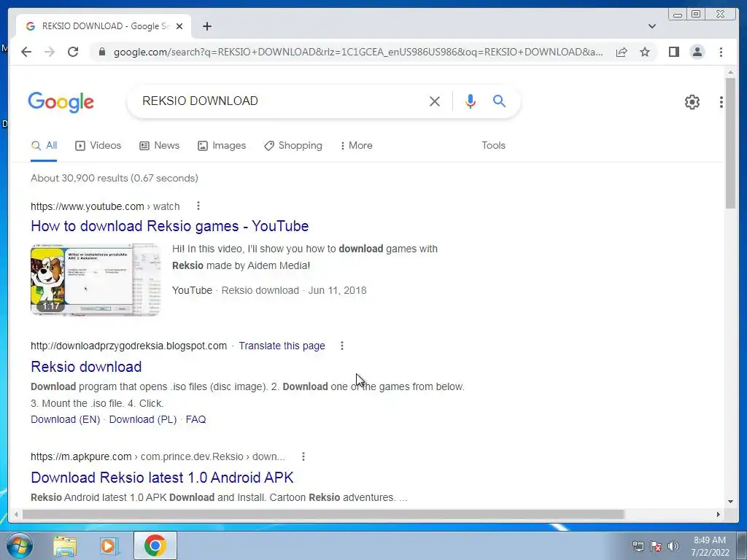Open Windows Explorer from taskbar
747x560 pixels.
click(65, 545)
